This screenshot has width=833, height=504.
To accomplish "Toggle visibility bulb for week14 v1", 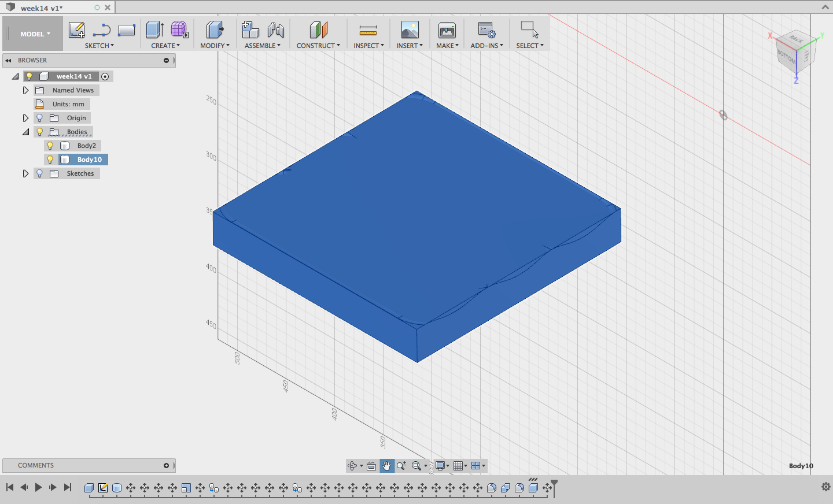I will (x=30, y=76).
